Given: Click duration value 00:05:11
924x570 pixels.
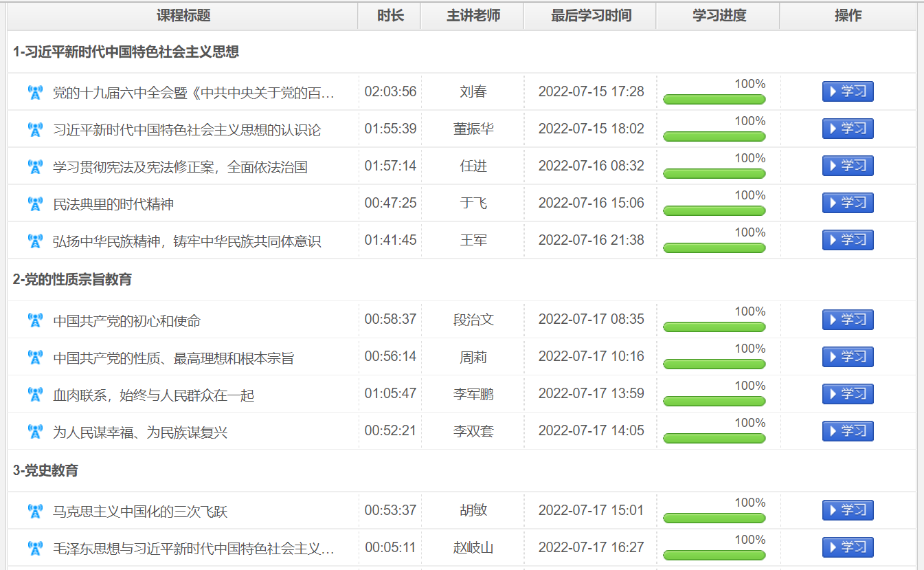Looking at the screenshot, I should coord(390,547).
